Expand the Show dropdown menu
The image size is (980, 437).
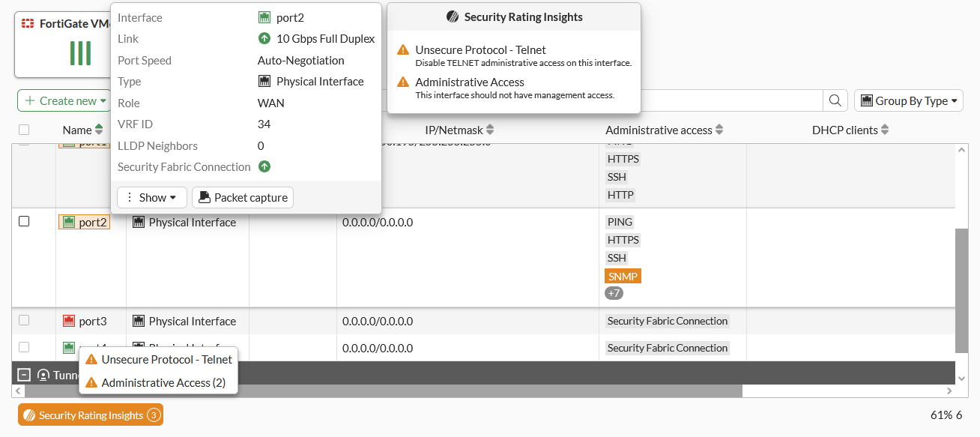(x=152, y=197)
